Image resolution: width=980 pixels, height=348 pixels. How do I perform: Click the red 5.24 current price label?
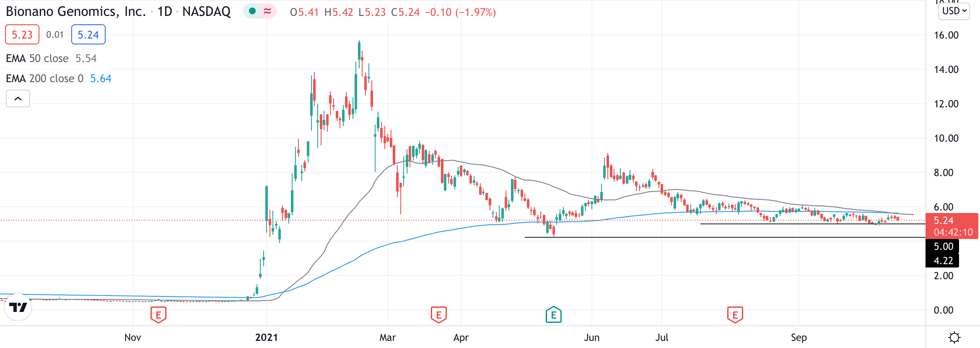tap(951, 226)
